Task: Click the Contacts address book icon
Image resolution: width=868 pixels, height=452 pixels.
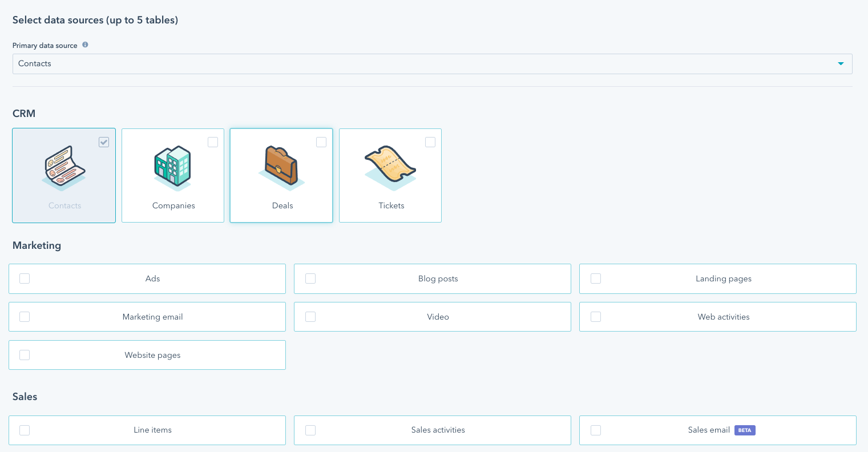Action: click(64, 167)
